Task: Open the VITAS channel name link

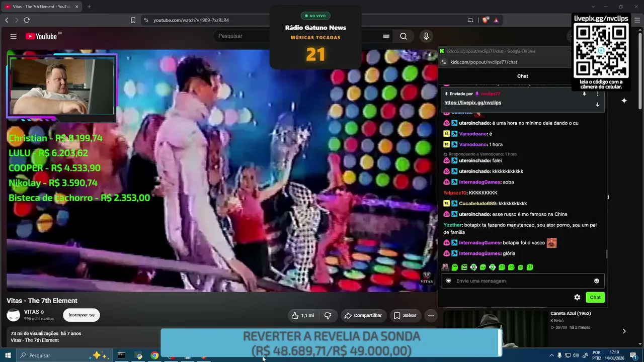Action: (x=31, y=312)
